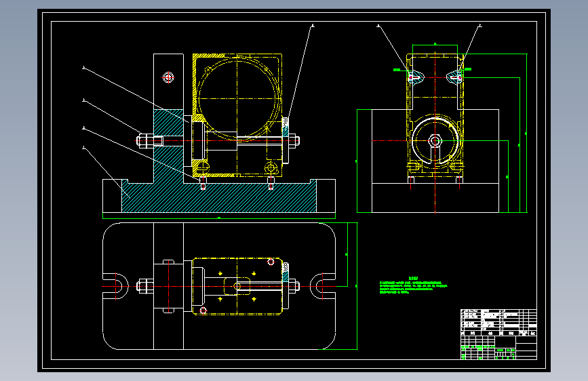The height and width of the screenshot is (381, 588).
Task: Click the hex nut in the side view
Action: pyautogui.click(x=435, y=141)
